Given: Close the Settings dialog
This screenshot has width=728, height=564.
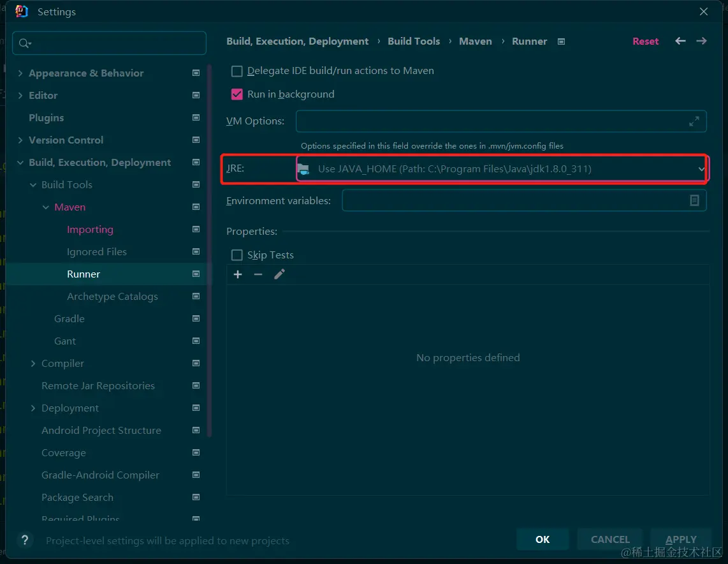Looking at the screenshot, I should coord(703,11).
